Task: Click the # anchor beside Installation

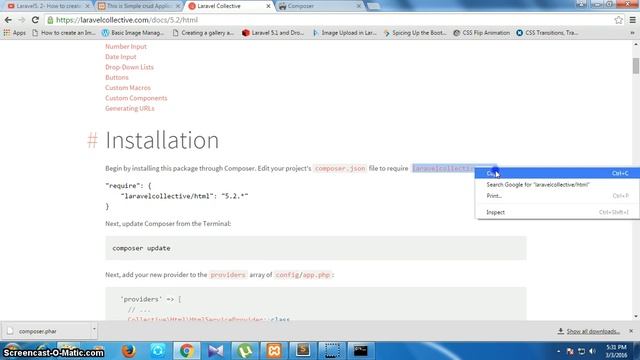Action: [93, 140]
